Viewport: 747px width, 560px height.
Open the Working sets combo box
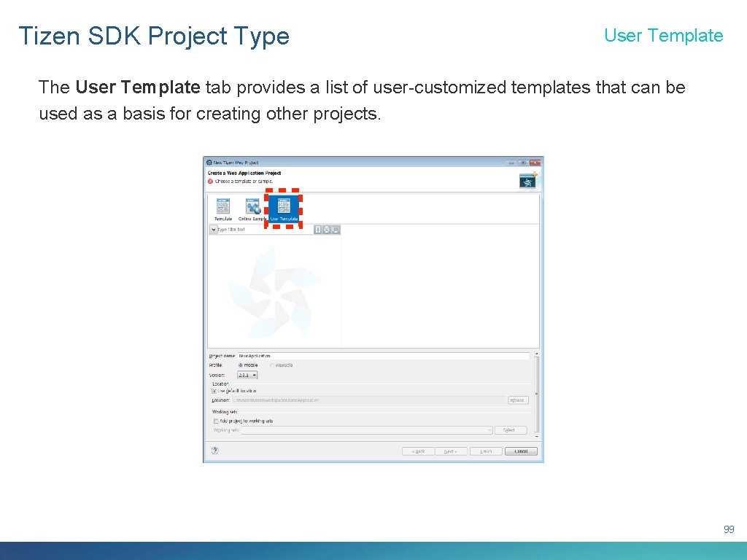(366, 430)
